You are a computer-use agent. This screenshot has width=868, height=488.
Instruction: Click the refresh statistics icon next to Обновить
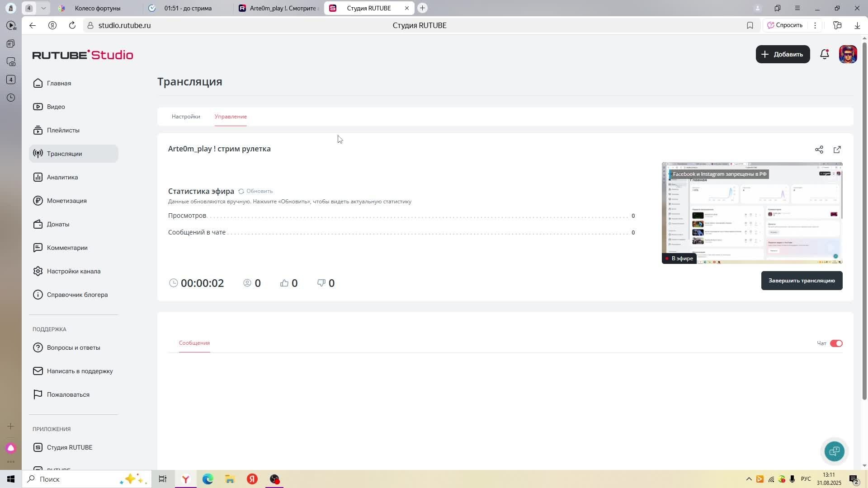coord(241,191)
